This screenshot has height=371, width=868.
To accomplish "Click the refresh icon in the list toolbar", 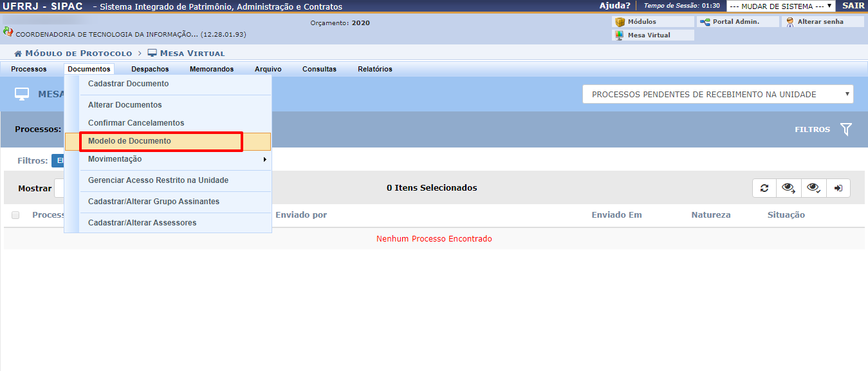I will (x=764, y=188).
